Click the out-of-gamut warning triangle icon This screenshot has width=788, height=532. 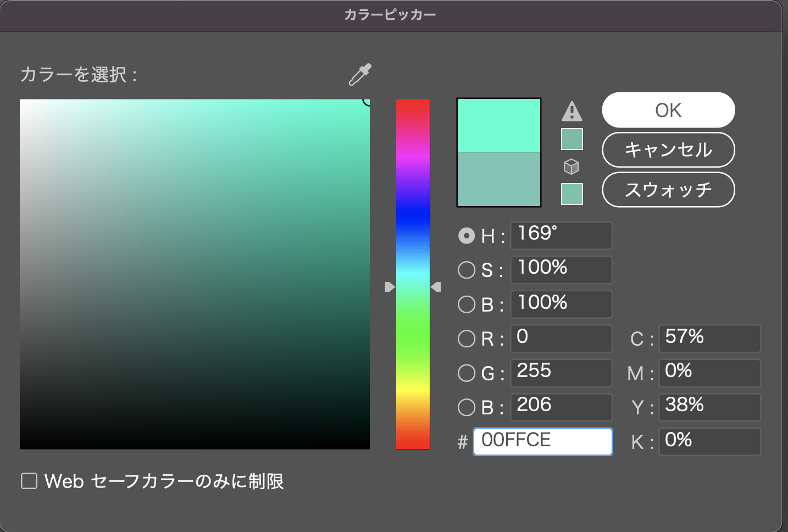(x=571, y=111)
